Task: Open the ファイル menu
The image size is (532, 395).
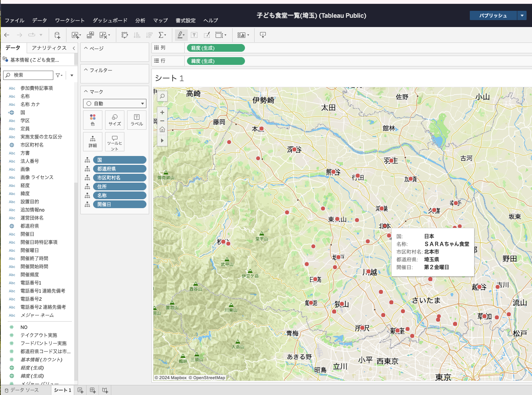Action: click(x=15, y=20)
